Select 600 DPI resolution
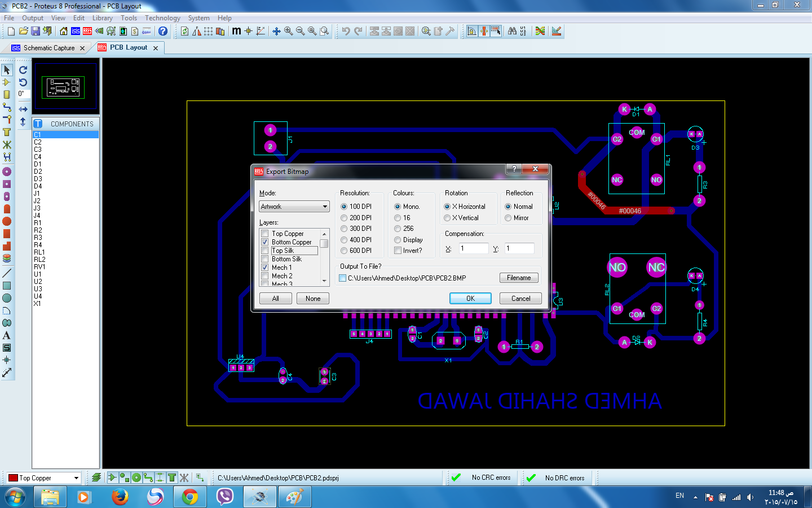The width and height of the screenshot is (812, 508). point(344,251)
